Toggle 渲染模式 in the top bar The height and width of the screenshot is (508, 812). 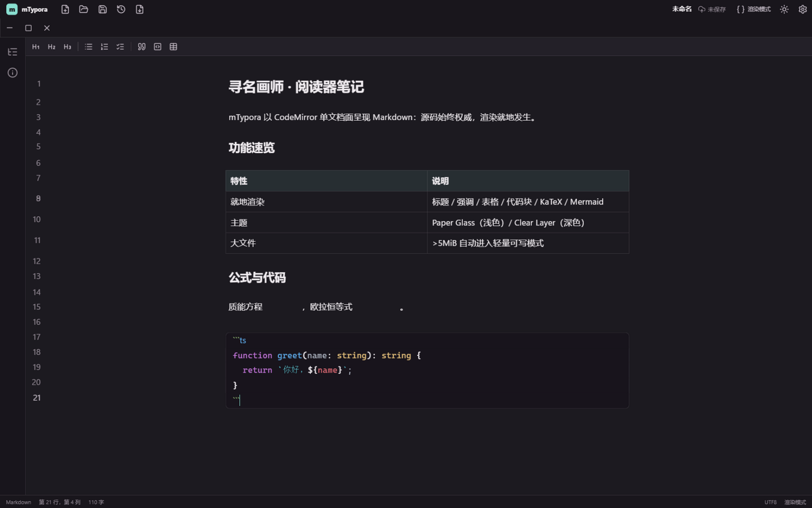[x=753, y=10]
